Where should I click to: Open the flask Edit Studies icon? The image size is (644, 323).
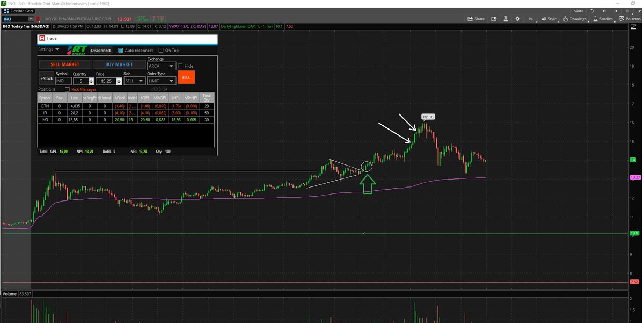pyautogui.click(x=505, y=19)
